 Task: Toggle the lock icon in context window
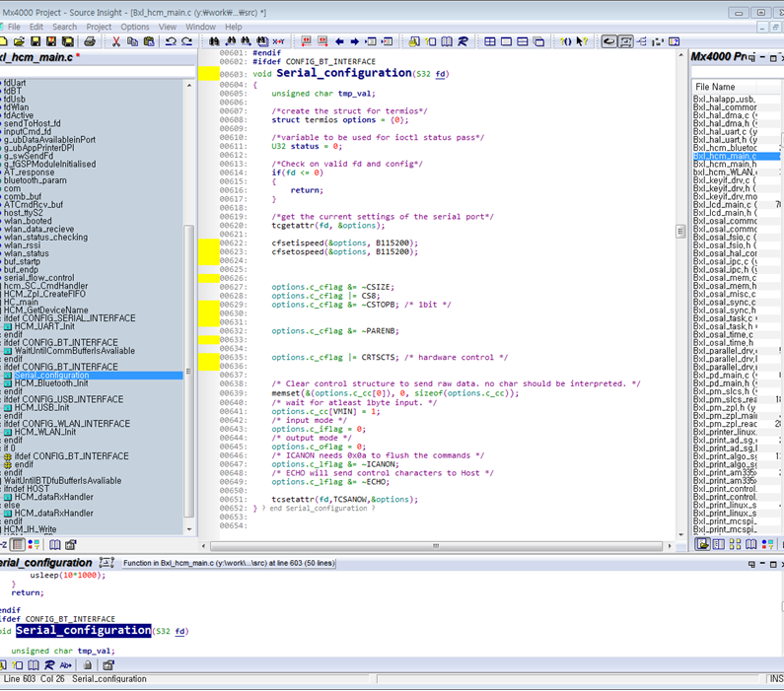point(88,665)
